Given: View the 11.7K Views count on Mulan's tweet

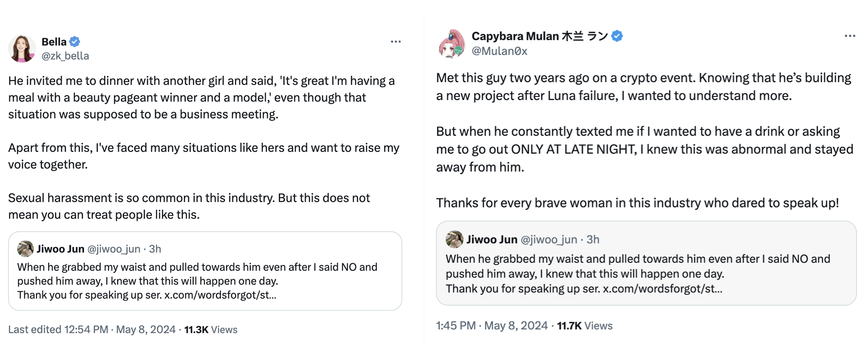Looking at the screenshot, I should [584, 325].
